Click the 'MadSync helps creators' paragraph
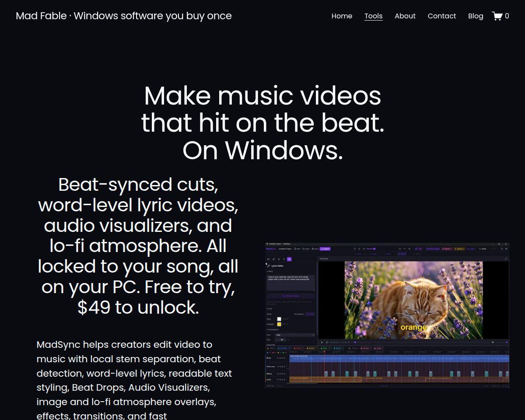 (134, 380)
